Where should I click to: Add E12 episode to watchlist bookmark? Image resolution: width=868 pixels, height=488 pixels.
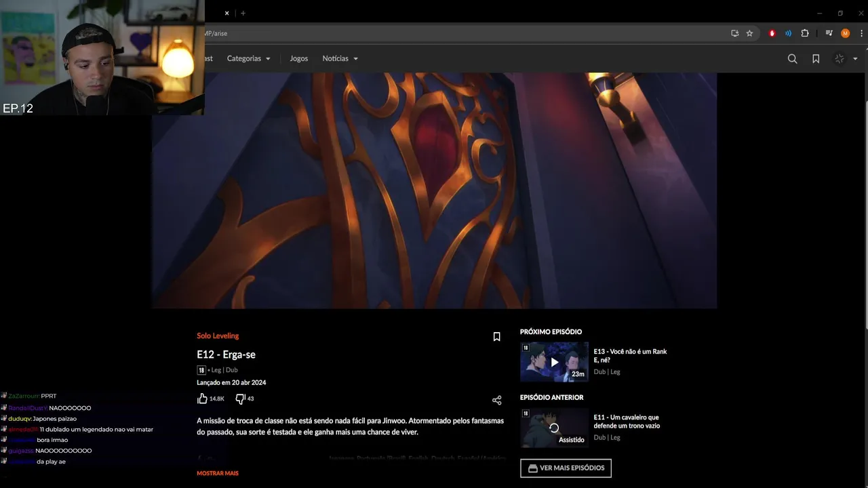pyautogui.click(x=496, y=336)
